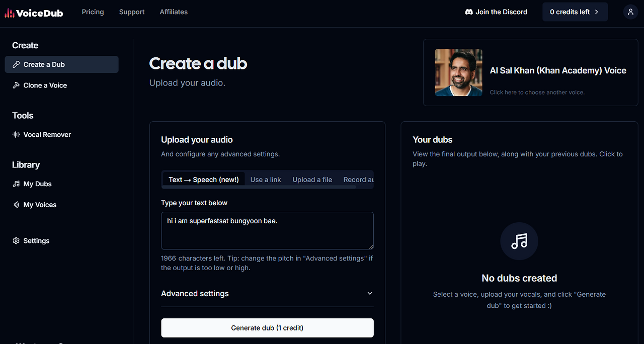The height and width of the screenshot is (344, 644).
Task: Expand Advanced settings section
Action: 267,294
